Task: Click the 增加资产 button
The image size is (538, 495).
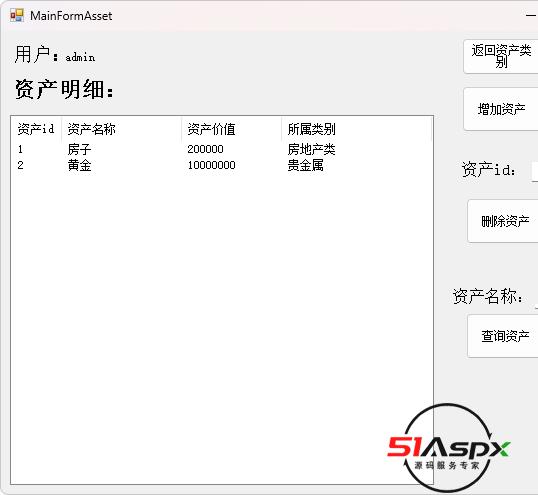Action: [x=501, y=109]
